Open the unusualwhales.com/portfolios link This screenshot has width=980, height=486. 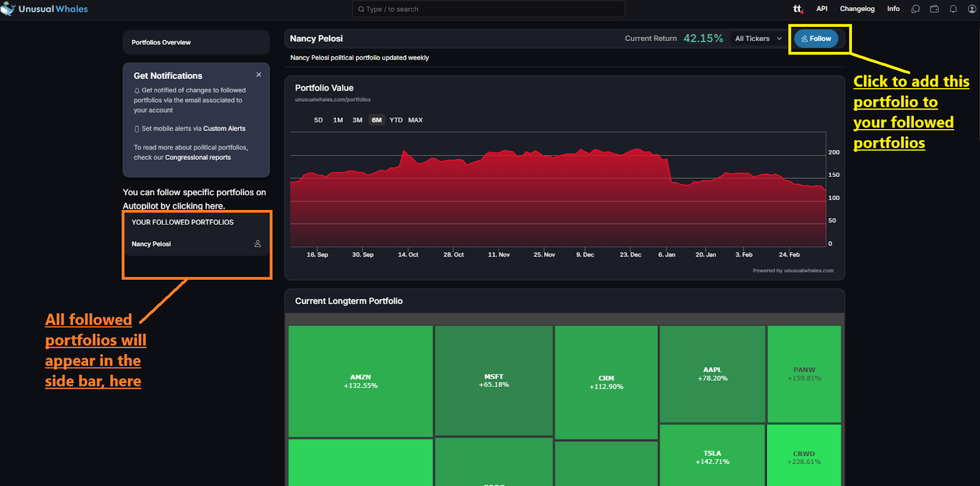[x=333, y=100]
